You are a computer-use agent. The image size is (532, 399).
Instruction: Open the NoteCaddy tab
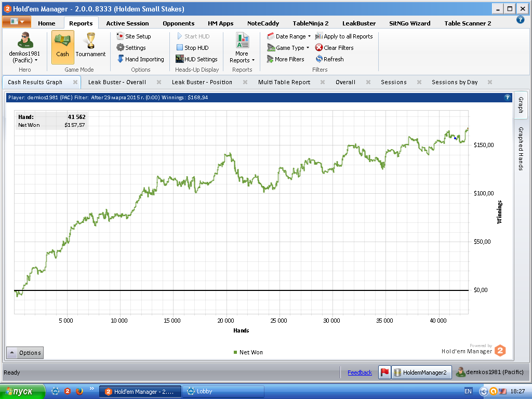pos(263,23)
